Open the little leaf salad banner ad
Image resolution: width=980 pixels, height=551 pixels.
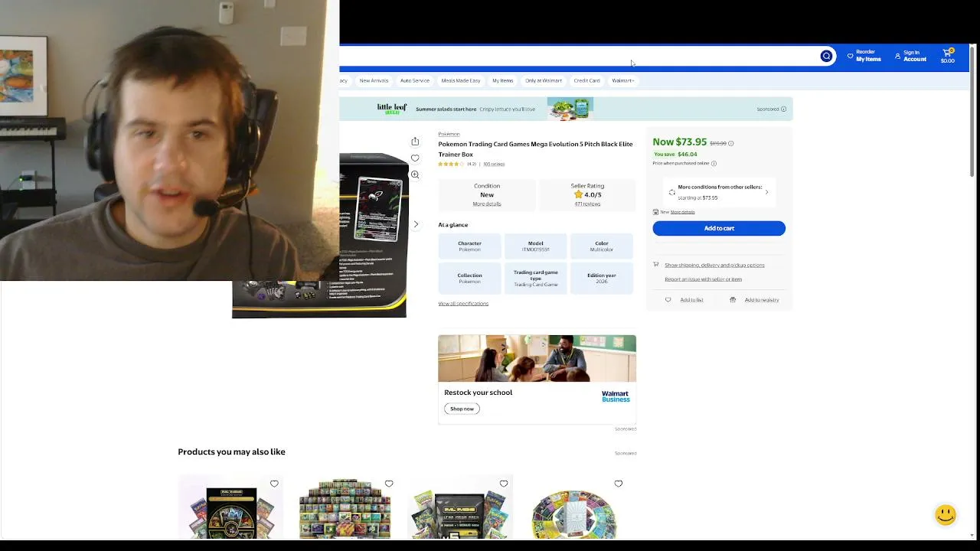click(x=566, y=109)
